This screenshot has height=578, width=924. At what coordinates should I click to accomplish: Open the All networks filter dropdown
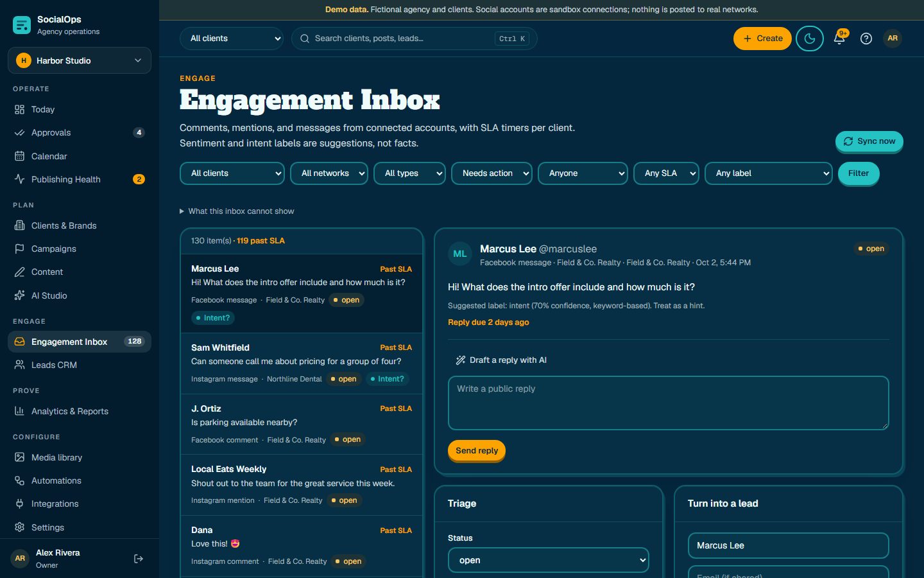click(x=329, y=173)
